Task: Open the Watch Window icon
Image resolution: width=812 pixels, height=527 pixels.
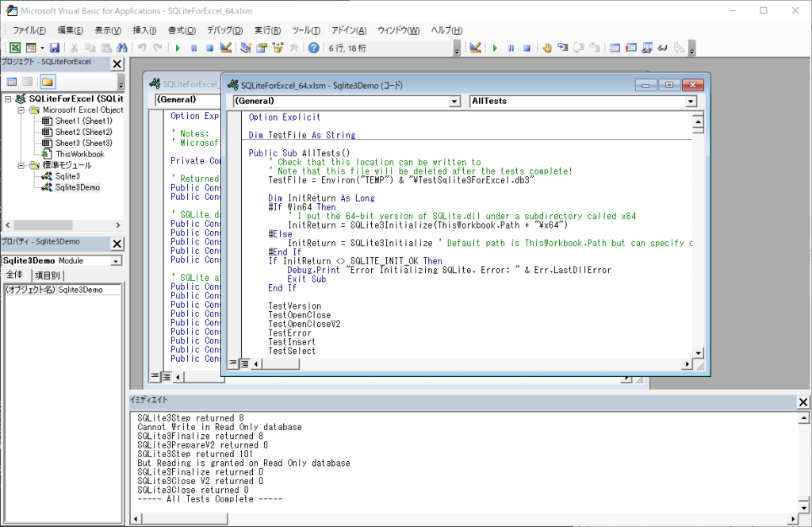Action: click(x=647, y=48)
